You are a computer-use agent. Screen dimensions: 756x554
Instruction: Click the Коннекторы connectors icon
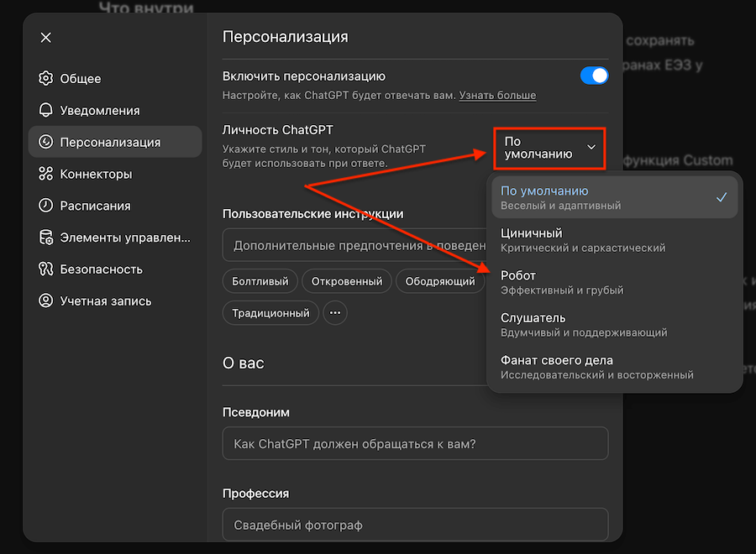coord(46,174)
